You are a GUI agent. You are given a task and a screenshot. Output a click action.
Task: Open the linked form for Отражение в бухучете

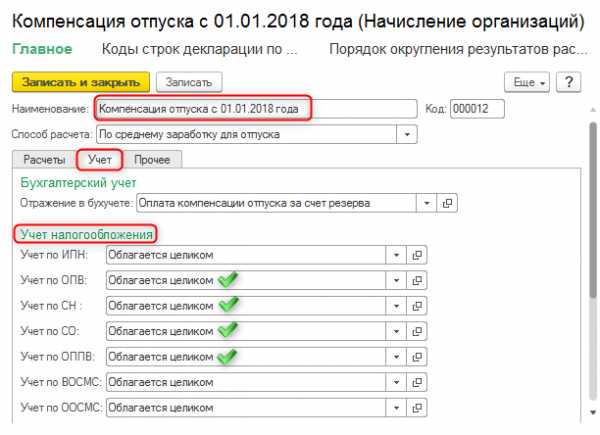coord(447,202)
